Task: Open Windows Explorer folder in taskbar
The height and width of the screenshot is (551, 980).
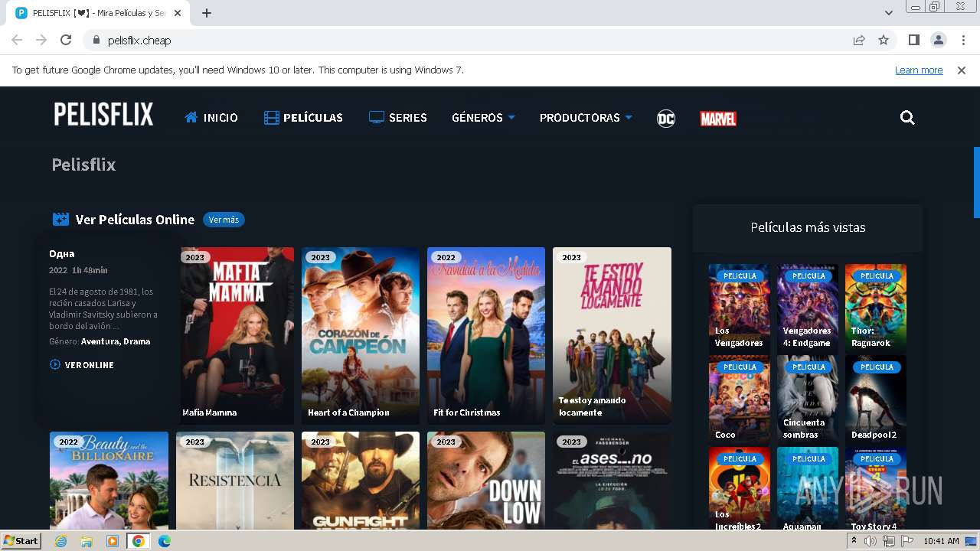Action: [87, 541]
